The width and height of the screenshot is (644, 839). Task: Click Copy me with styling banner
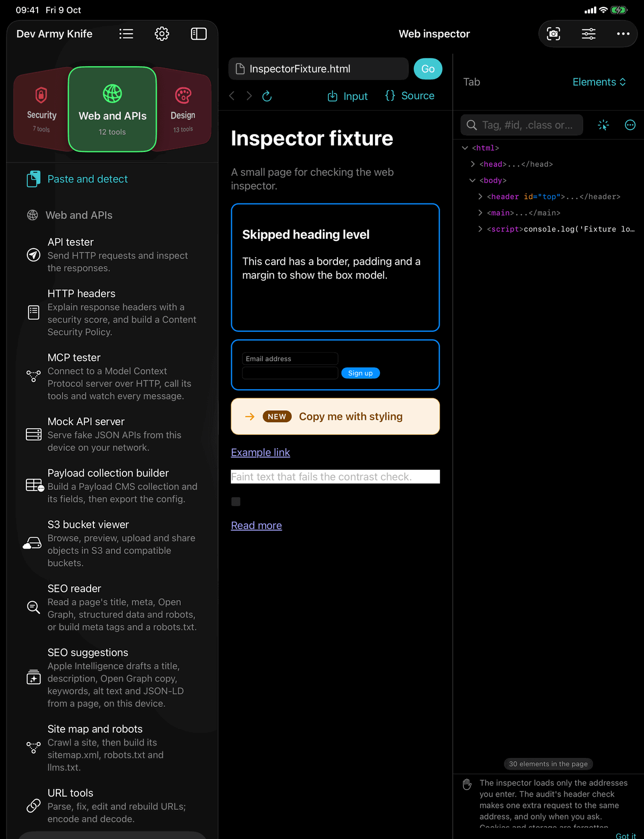pyautogui.click(x=335, y=417)
